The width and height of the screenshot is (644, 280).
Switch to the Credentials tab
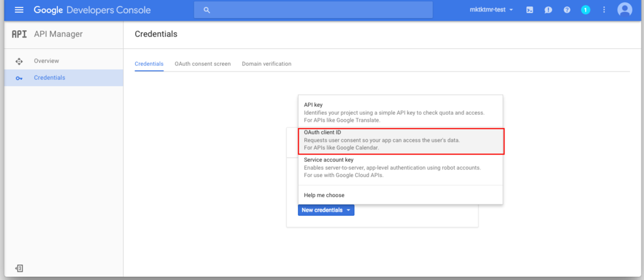pos(149,64)
